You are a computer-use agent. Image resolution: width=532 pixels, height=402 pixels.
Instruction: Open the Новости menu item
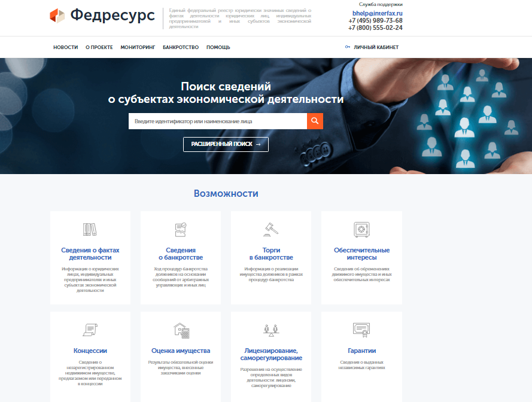click(65, 47)
